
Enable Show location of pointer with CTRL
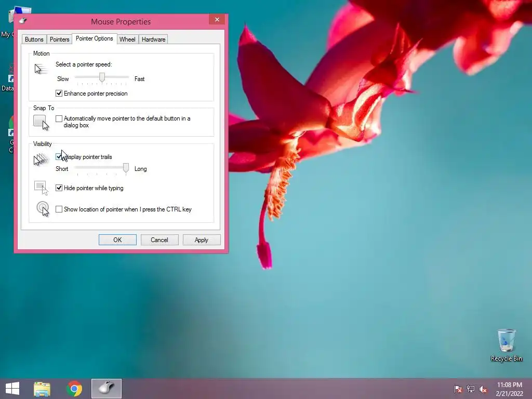click(x=59, y=209)
